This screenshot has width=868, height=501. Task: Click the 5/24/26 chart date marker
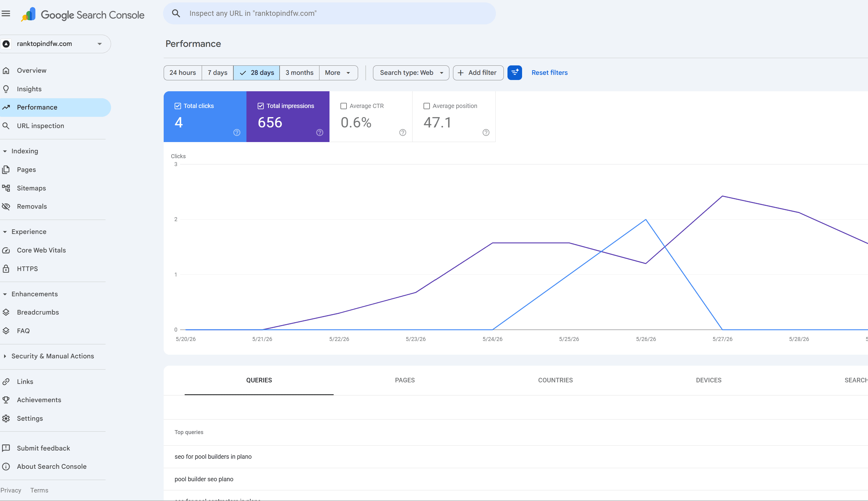pos(492,339)
